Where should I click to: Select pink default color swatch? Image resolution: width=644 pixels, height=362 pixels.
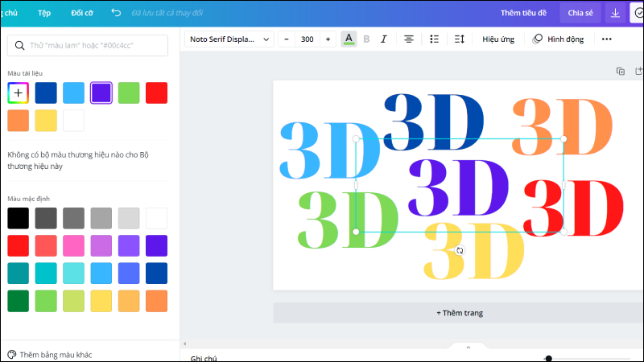(x=73, y=245)
